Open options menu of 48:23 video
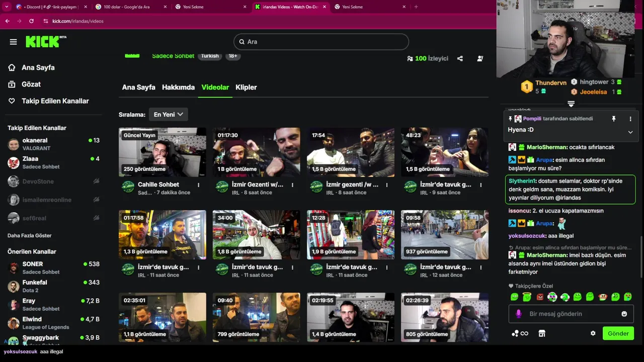 (x=481, y=185)
